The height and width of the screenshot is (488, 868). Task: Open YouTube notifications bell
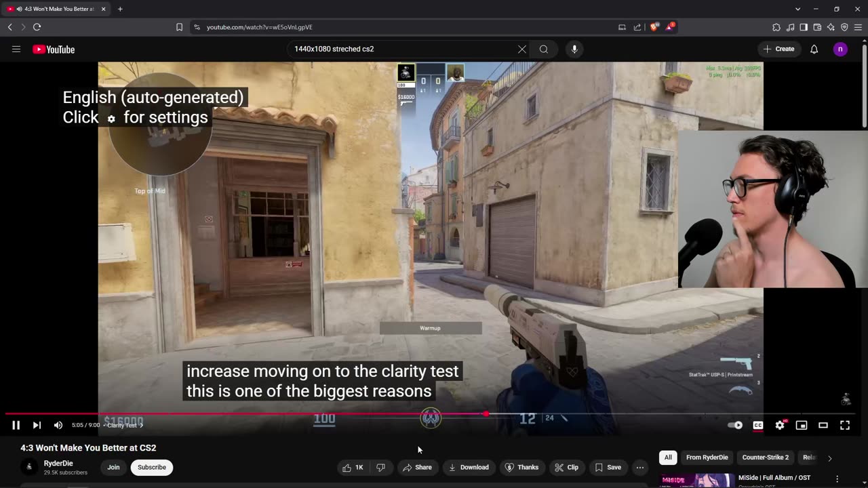click(x=814, y=49)
